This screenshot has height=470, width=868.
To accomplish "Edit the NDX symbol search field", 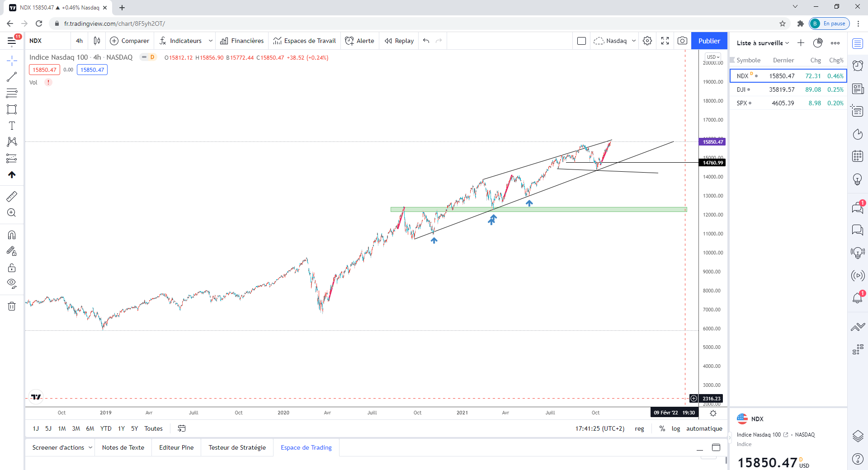I will coord(47,41).
